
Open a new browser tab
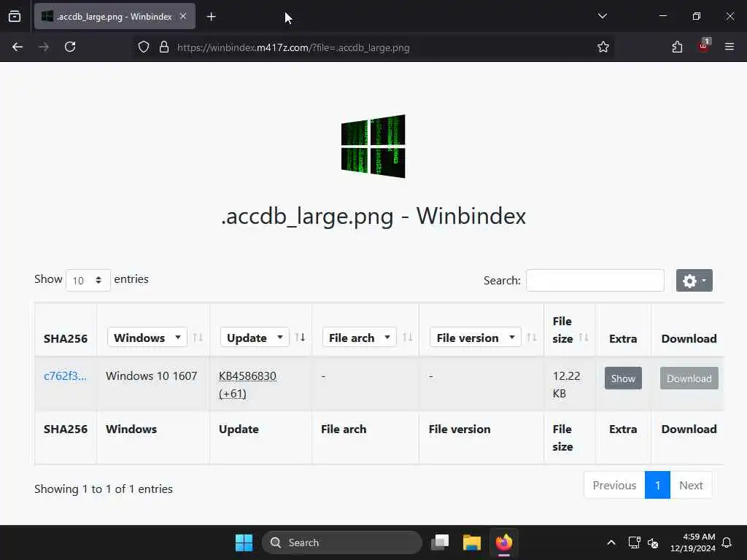tap(211, 17)
